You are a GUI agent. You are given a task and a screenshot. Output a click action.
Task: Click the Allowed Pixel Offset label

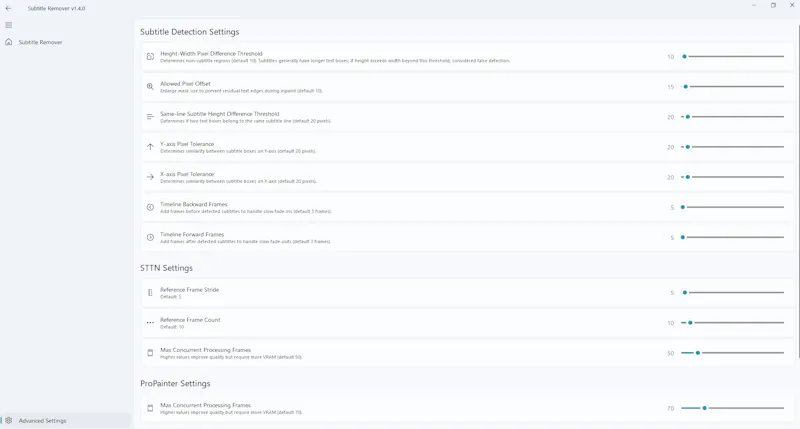pyautogui.click(x=185, y=84)
